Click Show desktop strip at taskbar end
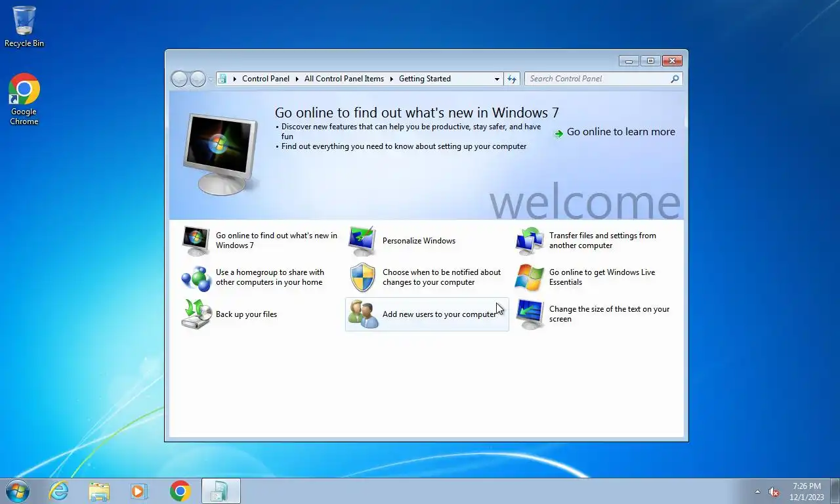This screenshot has height=504, width=840. pos(835,491)
